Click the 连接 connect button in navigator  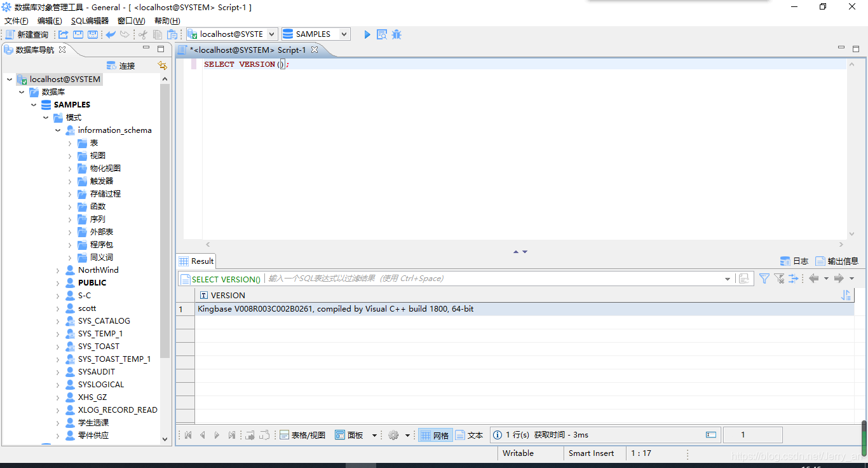pyautogui.click(x=121, y=65)
